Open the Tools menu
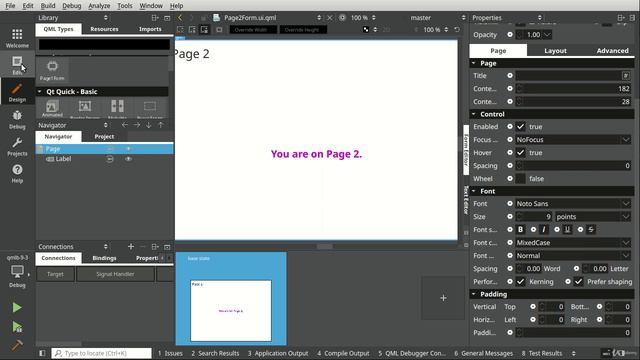Image resolution: width=640 pixels, height=360 pixels. pos(124,6)
